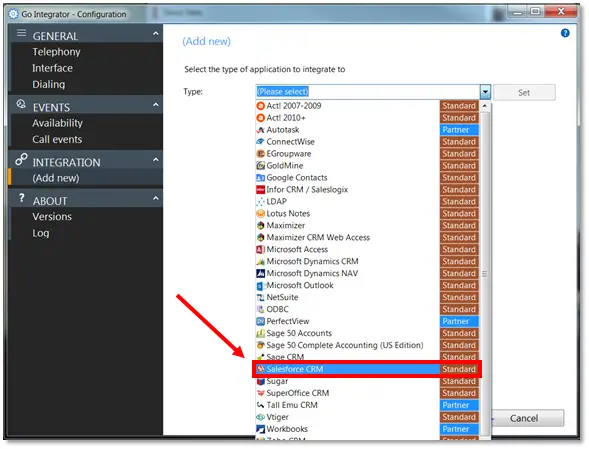Click the Set button
The image size is (589, 449).
pyautogui.click(x=524, y=92)
